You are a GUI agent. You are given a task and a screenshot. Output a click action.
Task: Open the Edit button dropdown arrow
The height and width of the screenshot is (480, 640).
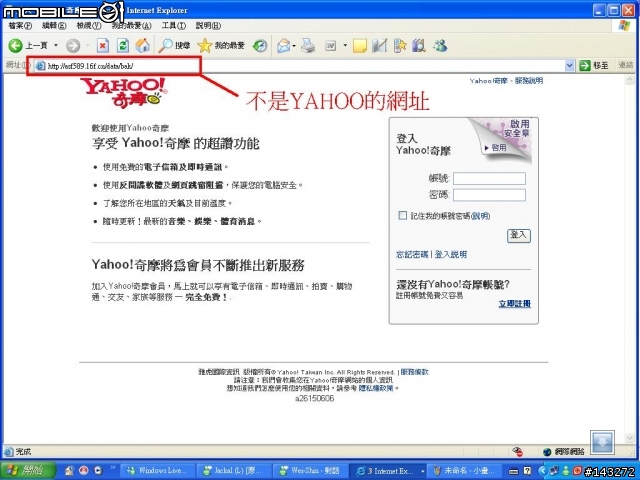(345, 46)
